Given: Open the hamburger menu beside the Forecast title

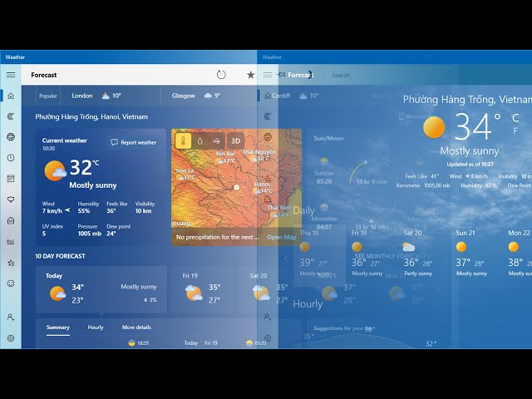Looking at the screenshot, I should (11, 75).
